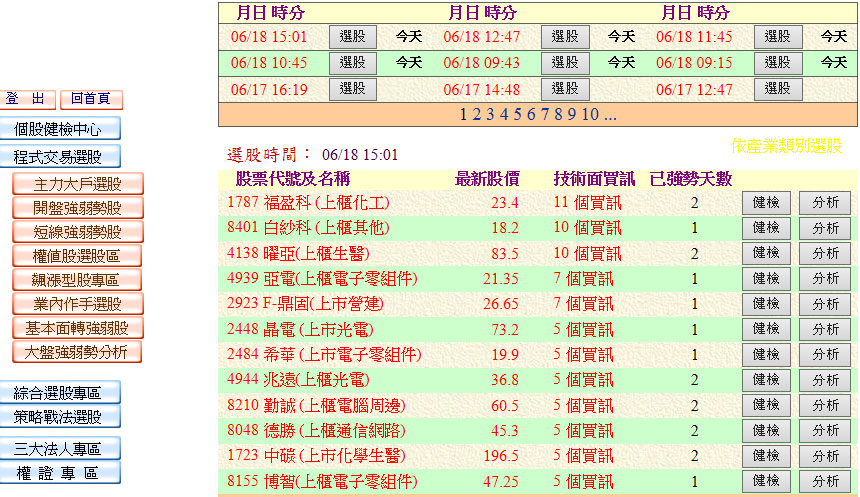The image size is (860, 497).
Task: Go to page 2 of time list
Action: 477,114
